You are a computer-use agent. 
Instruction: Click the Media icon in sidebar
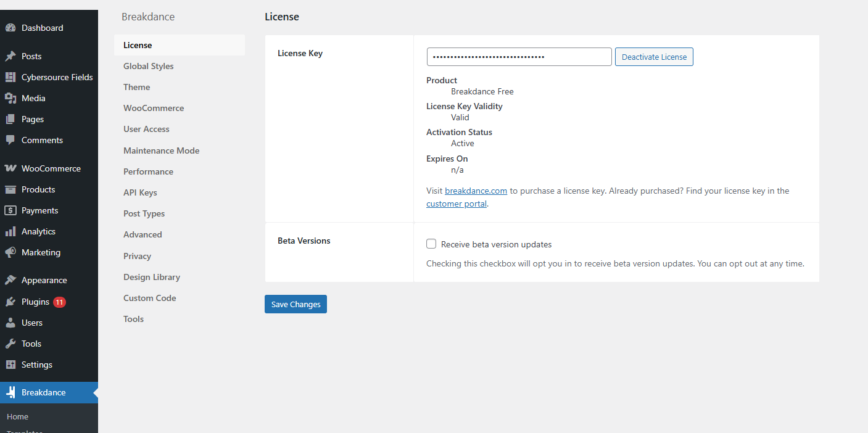click(x=10, y=98)
